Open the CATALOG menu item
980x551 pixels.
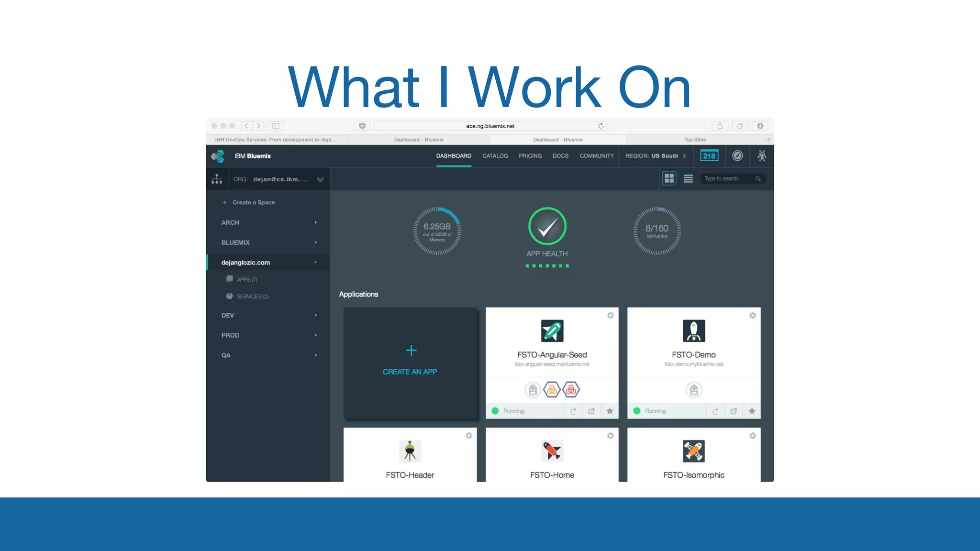(495, 156)
